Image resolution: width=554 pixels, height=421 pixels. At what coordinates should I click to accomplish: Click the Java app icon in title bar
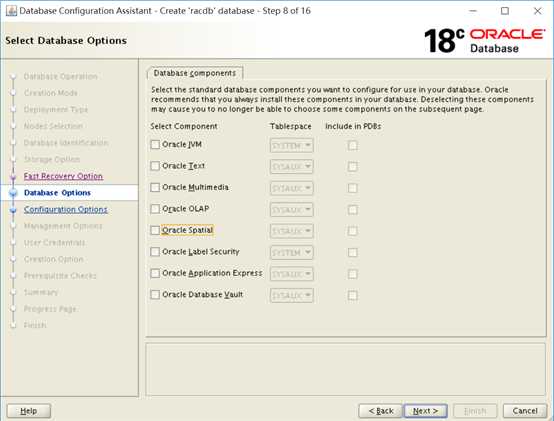point(11,11)
